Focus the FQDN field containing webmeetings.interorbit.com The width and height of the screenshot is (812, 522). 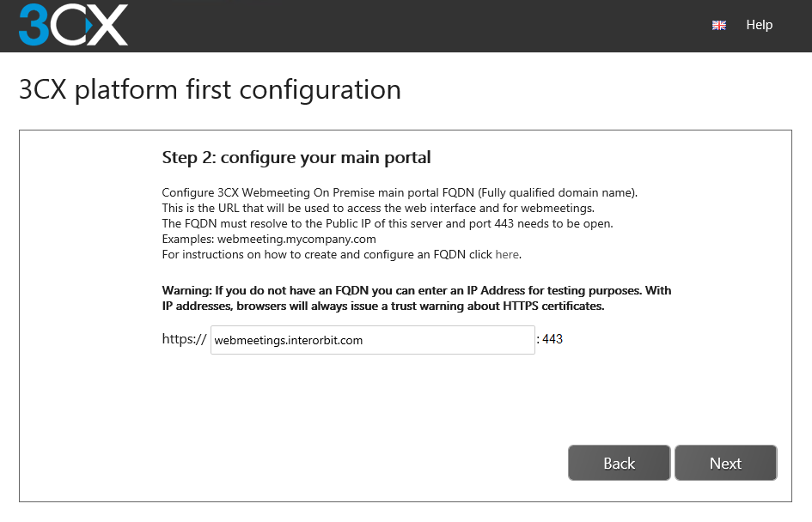372,340
